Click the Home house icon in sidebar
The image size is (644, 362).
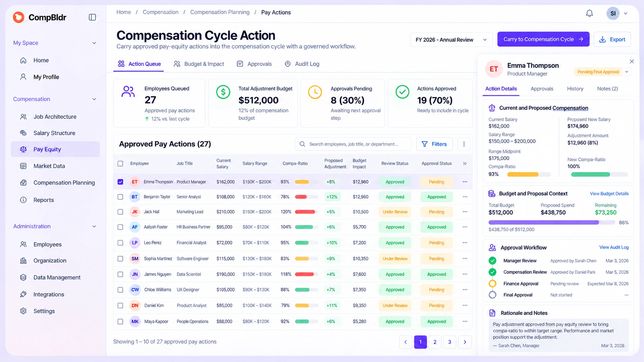pos(23,60)
